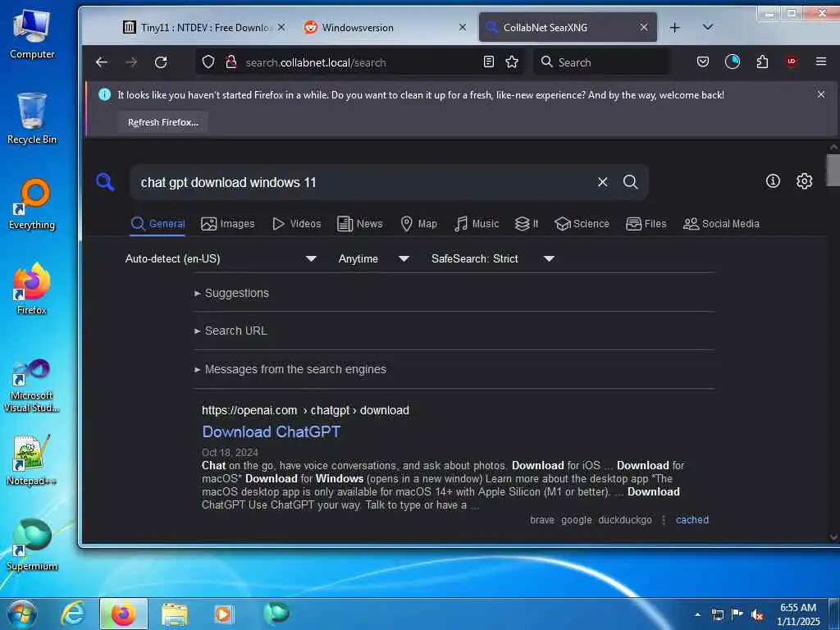Select the Microsoft Visual Studio desktop shortcut
This screenshot has width=840, height=630.
pos(32,386)
